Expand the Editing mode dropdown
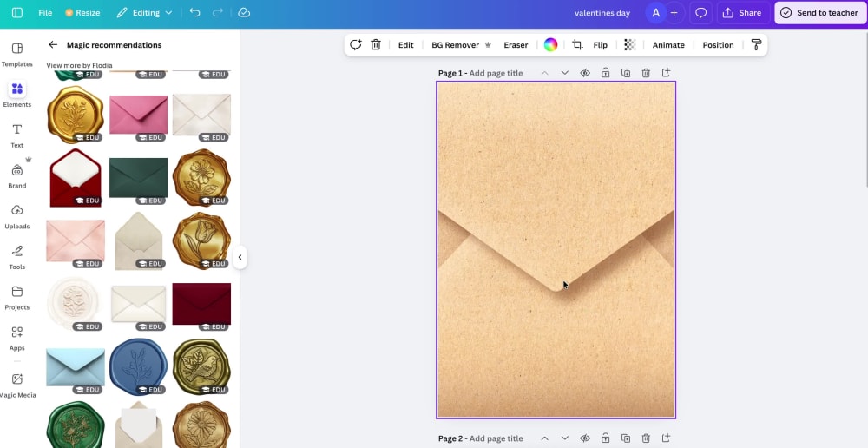This screenshot has width=868, height=448. pyautogui.click(x=144, y=13)
